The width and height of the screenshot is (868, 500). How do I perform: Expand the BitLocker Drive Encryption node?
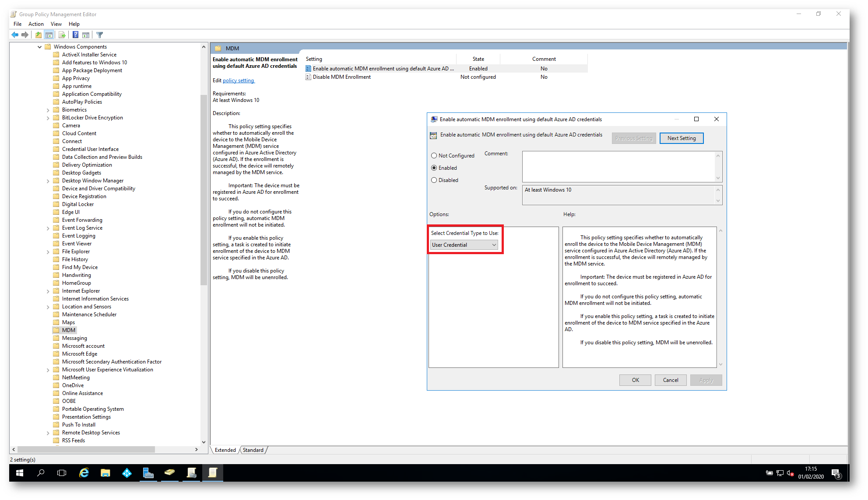[x=48, y=118]
